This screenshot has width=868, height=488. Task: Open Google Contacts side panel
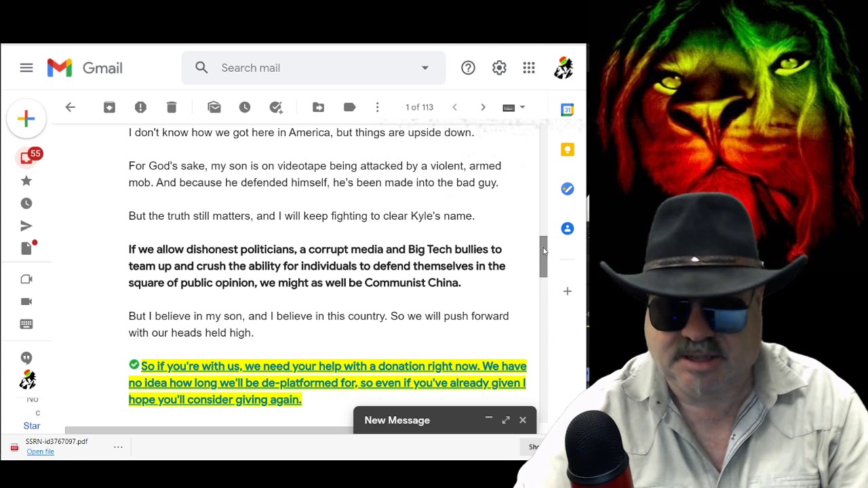568,228
